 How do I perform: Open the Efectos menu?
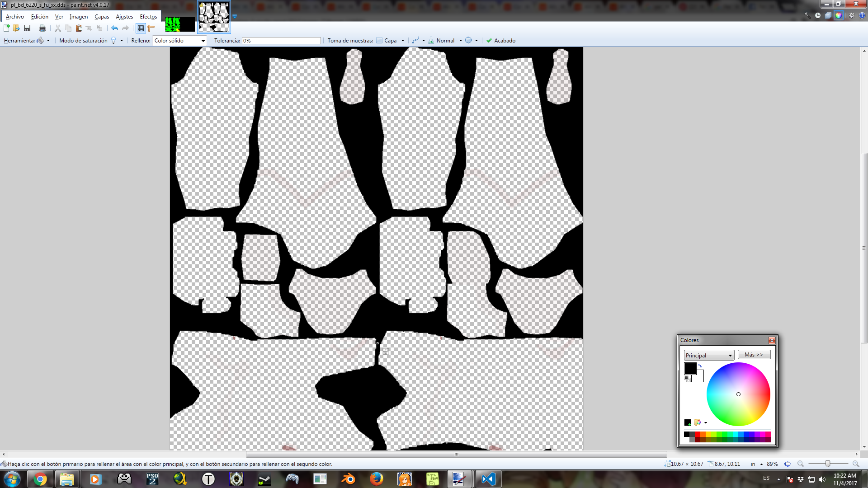[148, 17]
